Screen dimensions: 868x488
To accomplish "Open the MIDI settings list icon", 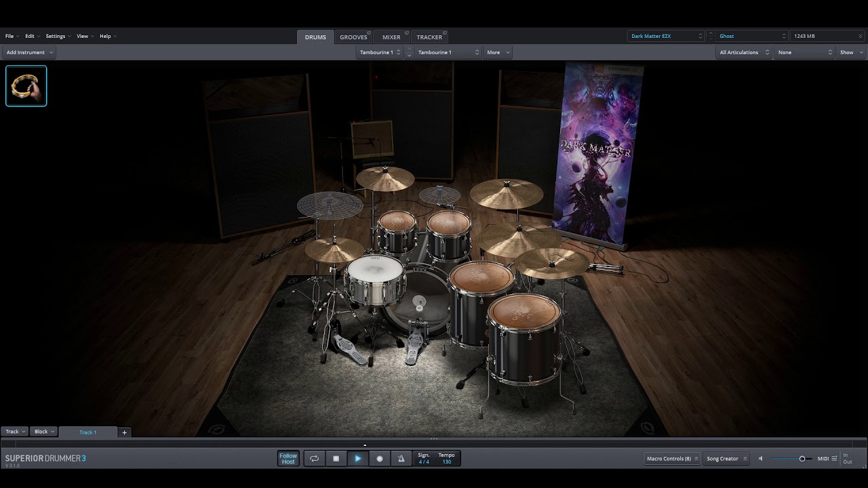I will (834, 459).
